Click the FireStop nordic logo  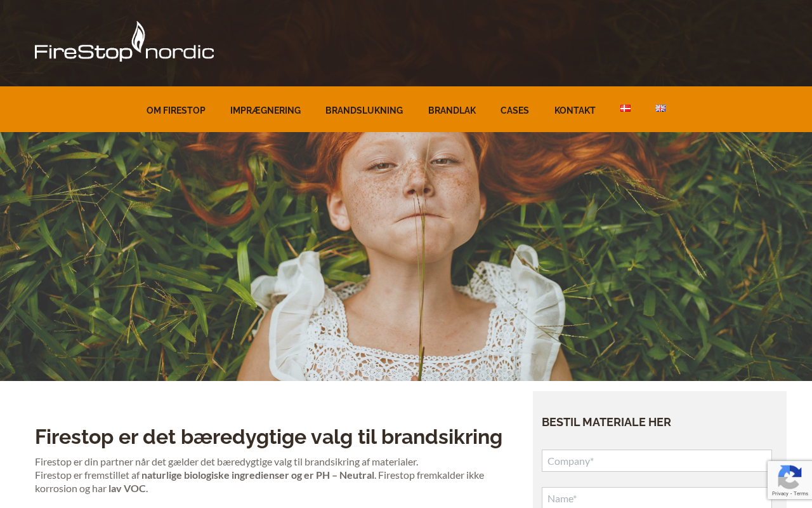click(x=124, y=41)
